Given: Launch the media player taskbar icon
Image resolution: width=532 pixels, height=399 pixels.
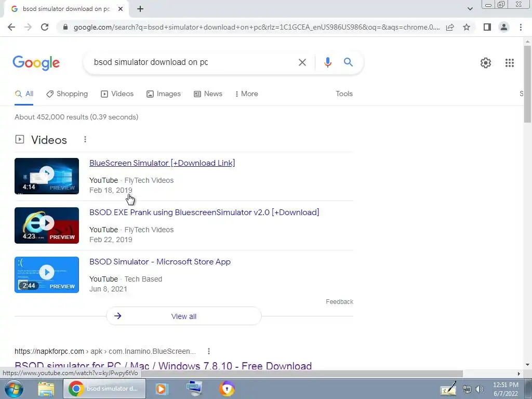Looking at the screenshot, I should click(x=162, y=389).
